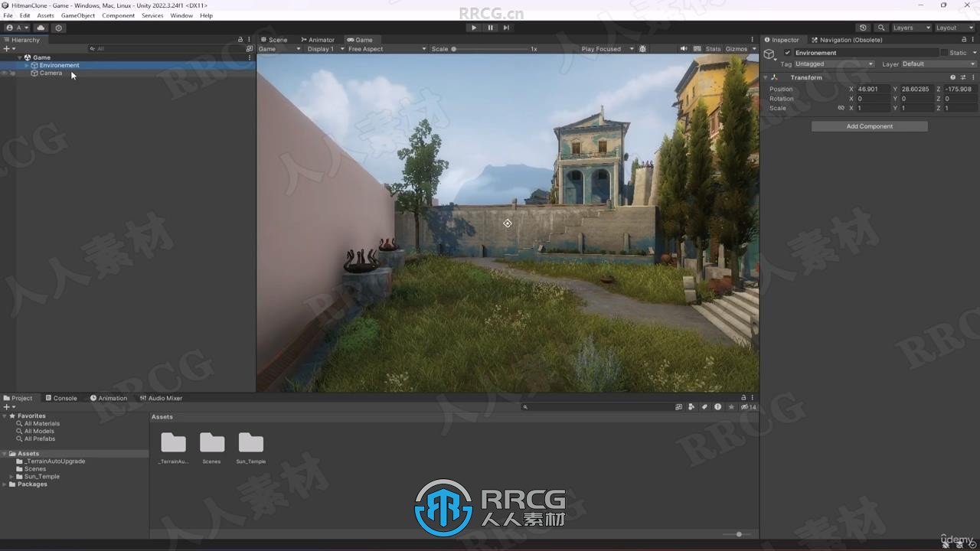Click the Pause button in the toolbar
This screenshot has height=551, width=980.
click(490, 28)
